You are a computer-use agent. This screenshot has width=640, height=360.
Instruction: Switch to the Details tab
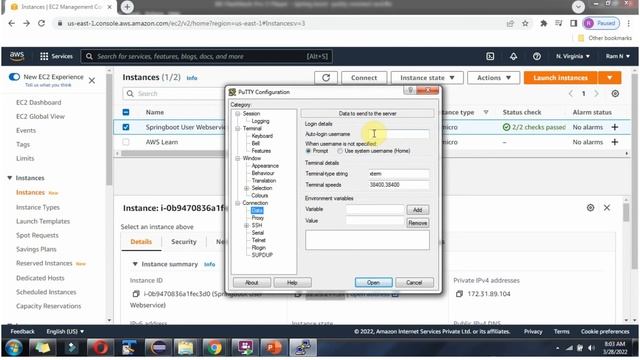141,242
